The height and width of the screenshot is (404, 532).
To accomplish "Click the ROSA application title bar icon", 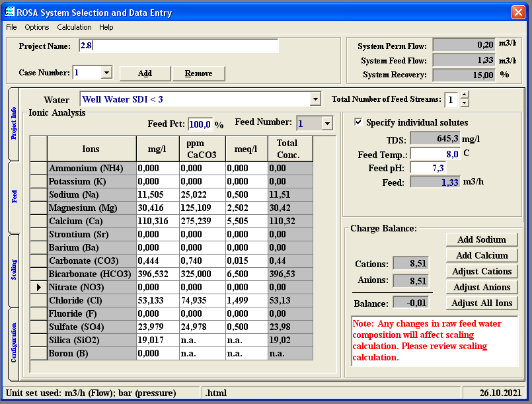I will pos(9,12).
